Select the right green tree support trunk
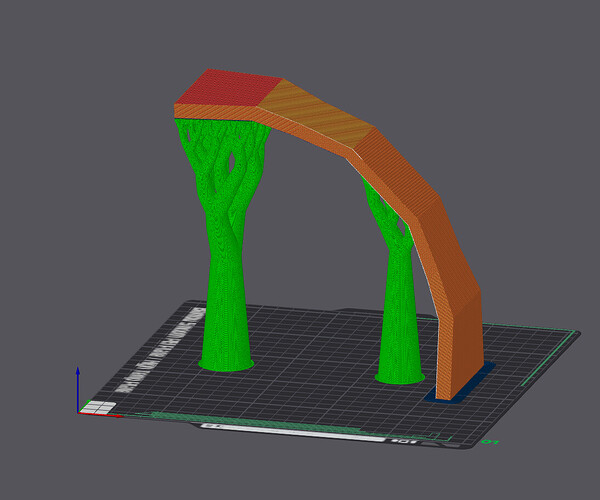 point(399,306)
